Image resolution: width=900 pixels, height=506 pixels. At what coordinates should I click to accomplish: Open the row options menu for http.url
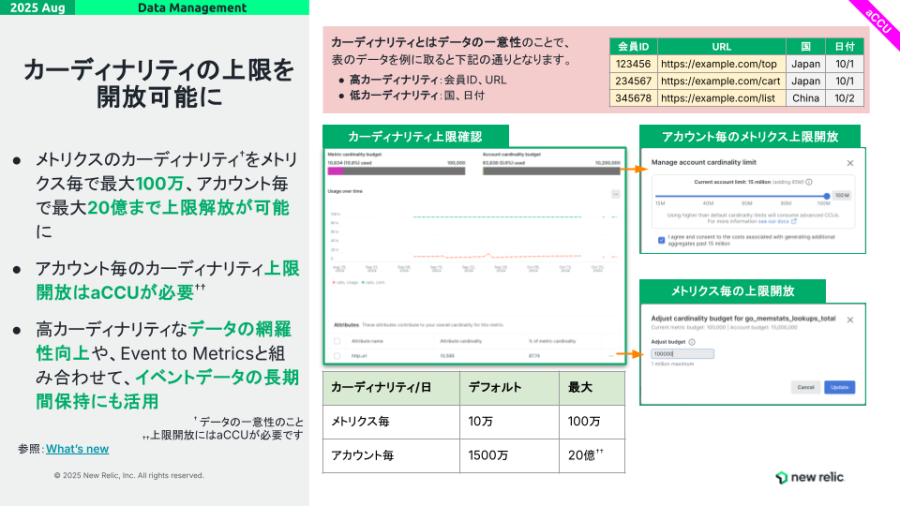point(611,354)
